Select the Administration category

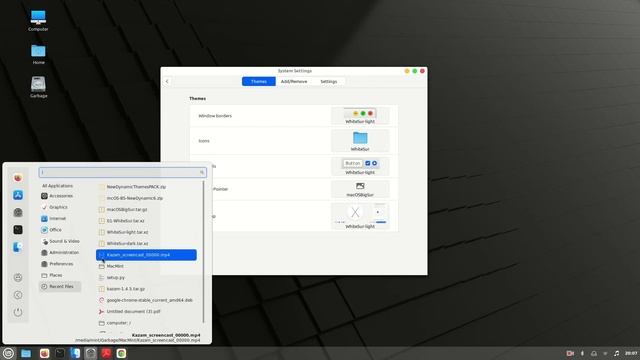61,253
